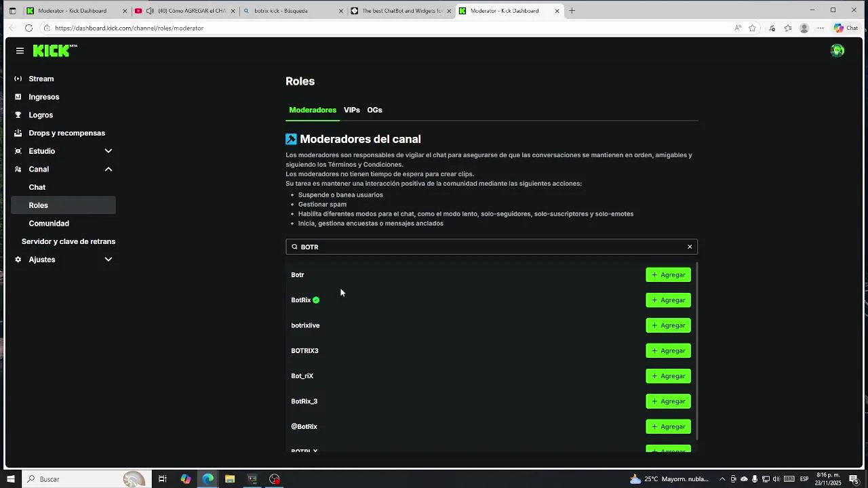
Task: Select Roles in the sidebar
Action: 63,205
